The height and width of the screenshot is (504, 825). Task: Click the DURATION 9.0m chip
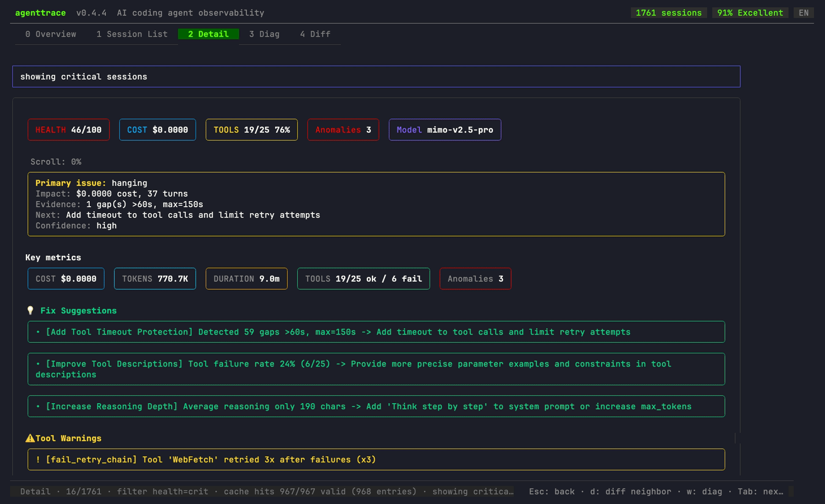pos(247,279)
